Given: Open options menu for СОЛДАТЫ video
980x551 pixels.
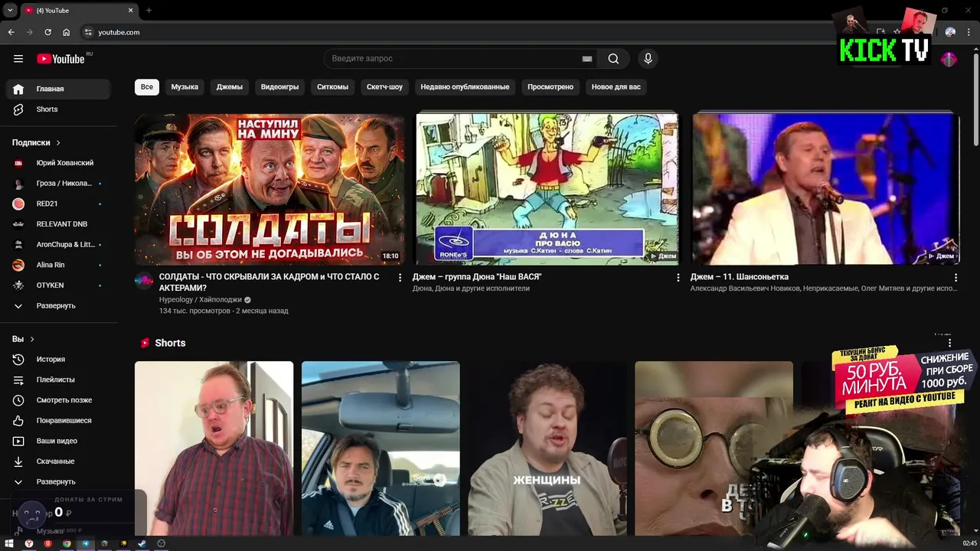Looking at the screenshot, I should [400, 277].
